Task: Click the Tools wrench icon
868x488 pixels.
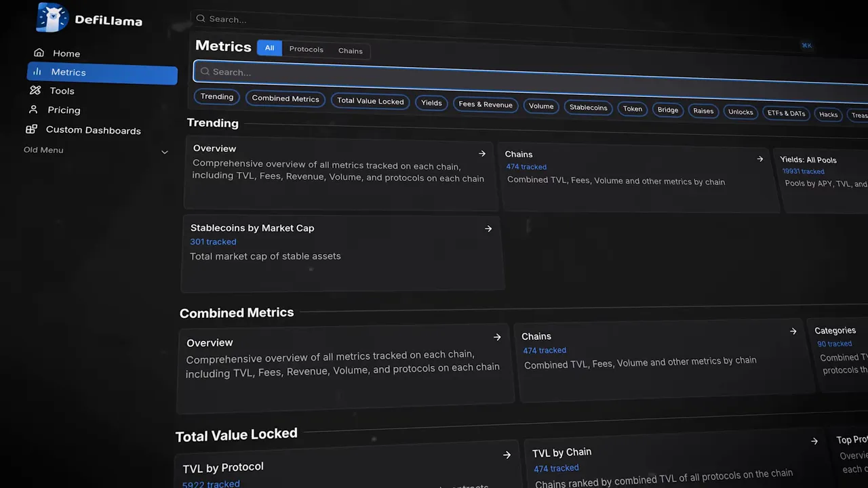Action: pos(35,90)
